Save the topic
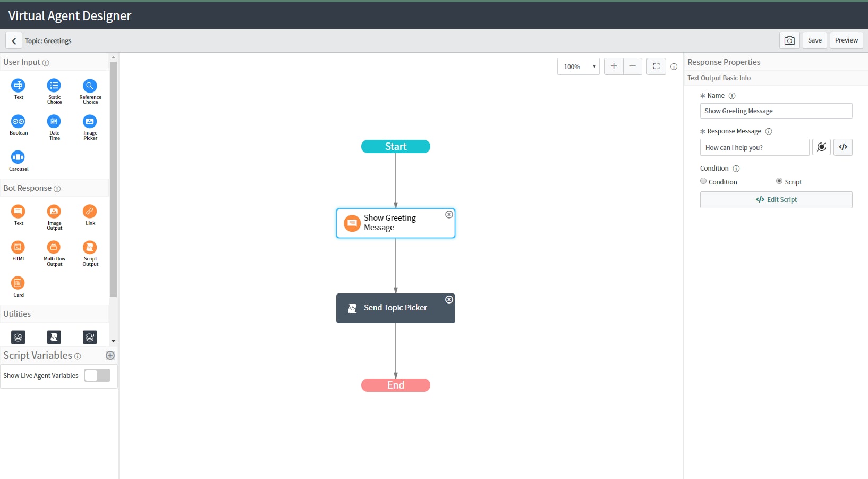The height and width of the screenshot is (479, 868). coord(814,40)
